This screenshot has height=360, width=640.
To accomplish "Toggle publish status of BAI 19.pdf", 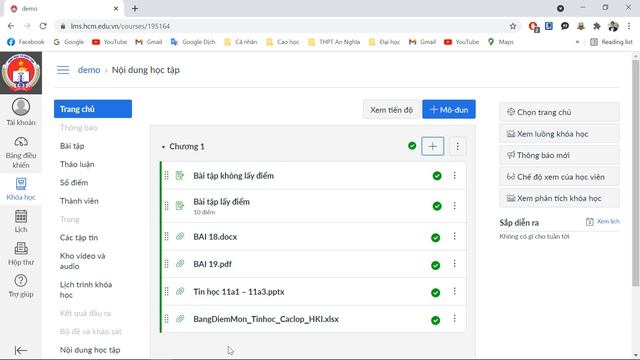I will (436, 265).
